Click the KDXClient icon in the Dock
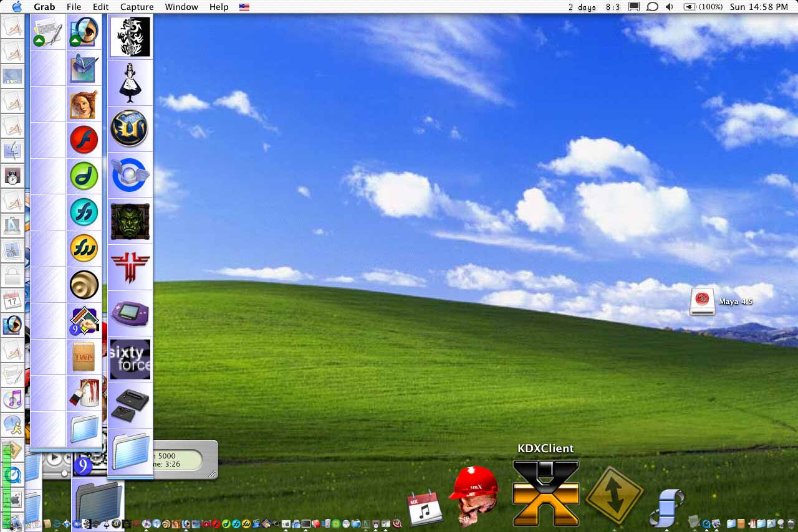Viewport: 798px width, 532px height. (x=546, y=493)
